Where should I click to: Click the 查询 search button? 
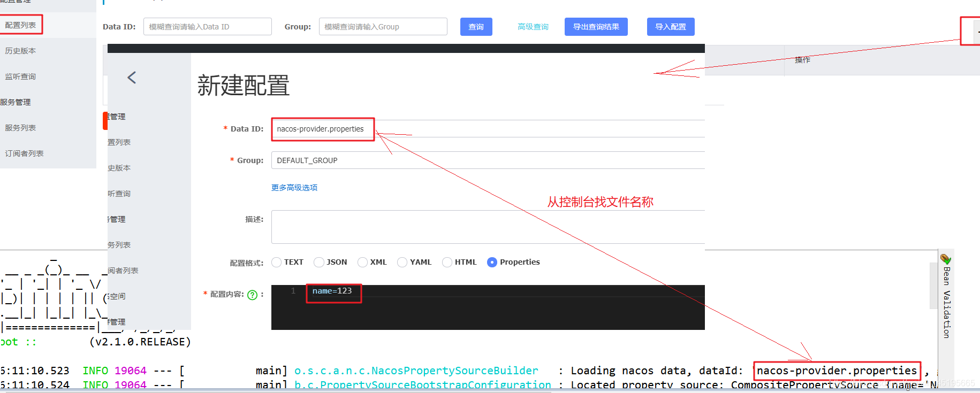[x=476, y=27]
